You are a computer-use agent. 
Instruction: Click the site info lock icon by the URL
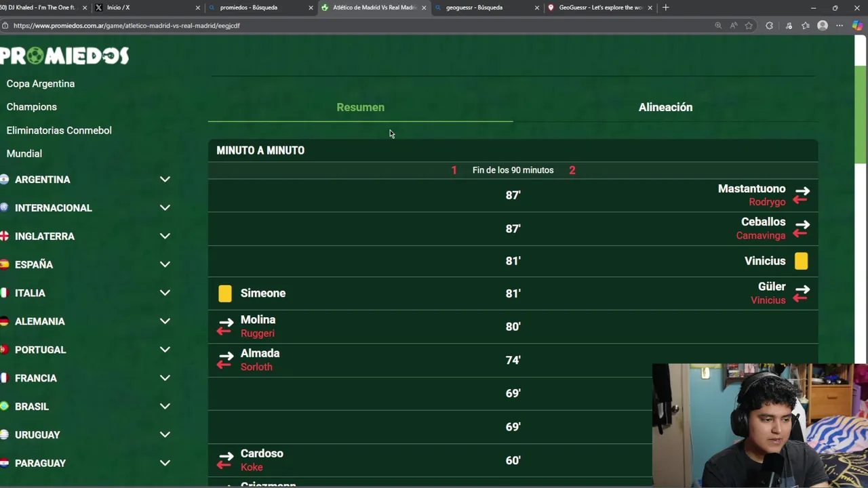coord(5,26)
